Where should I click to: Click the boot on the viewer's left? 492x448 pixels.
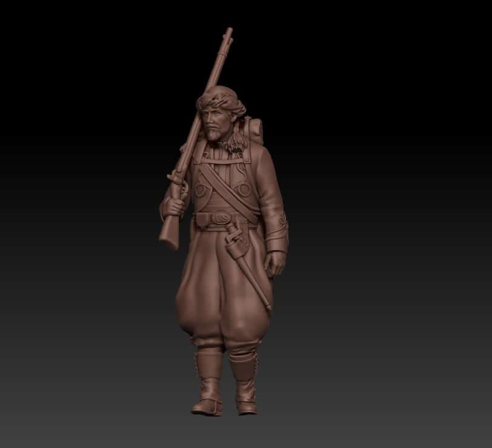(x=207, y=384)
